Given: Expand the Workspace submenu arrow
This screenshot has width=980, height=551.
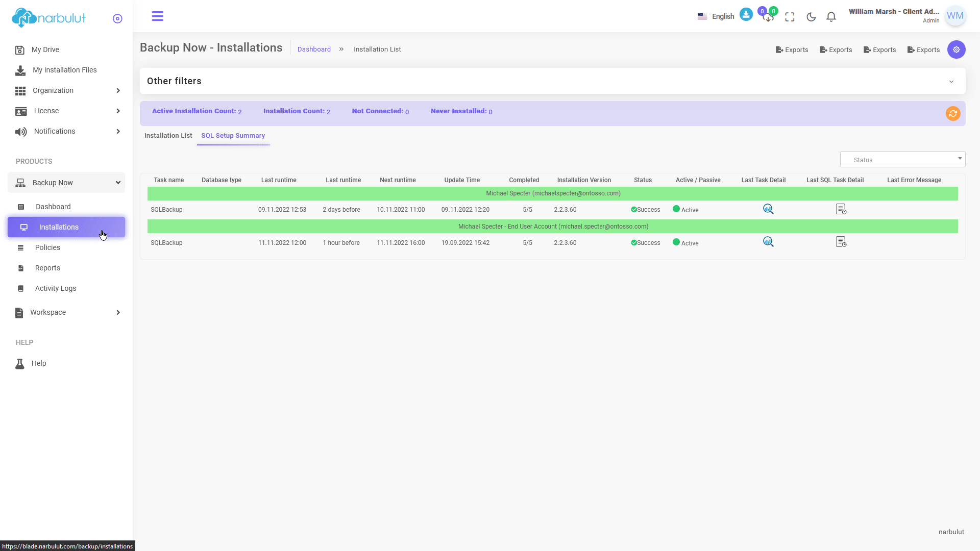Looking at the screenshot, I should pos(118,312).
